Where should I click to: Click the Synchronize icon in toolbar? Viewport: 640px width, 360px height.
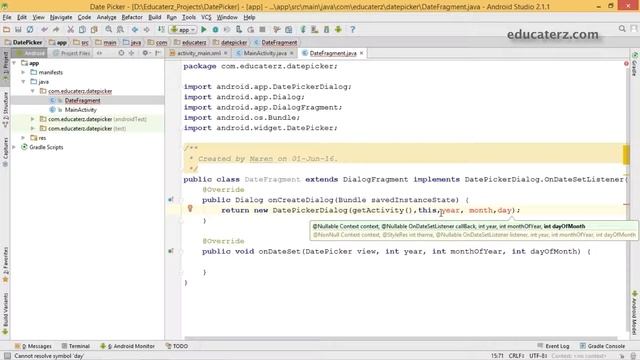[30, 29]
